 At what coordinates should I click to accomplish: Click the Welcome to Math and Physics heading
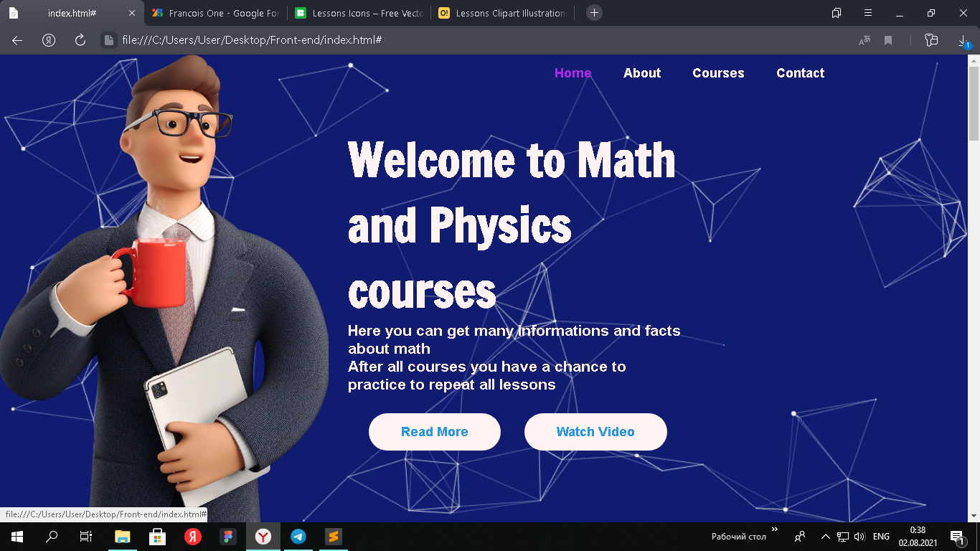click(x=512, y=225)
